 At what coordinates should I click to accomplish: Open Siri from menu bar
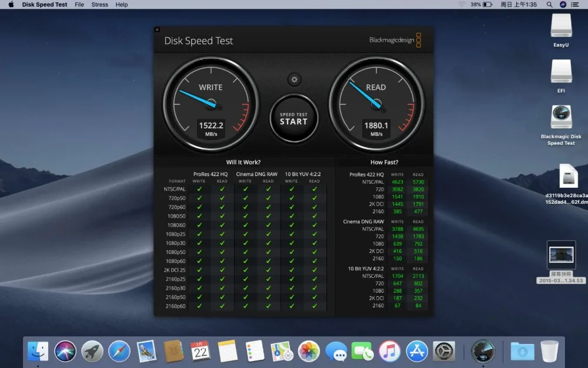click(x=563, y=5)
